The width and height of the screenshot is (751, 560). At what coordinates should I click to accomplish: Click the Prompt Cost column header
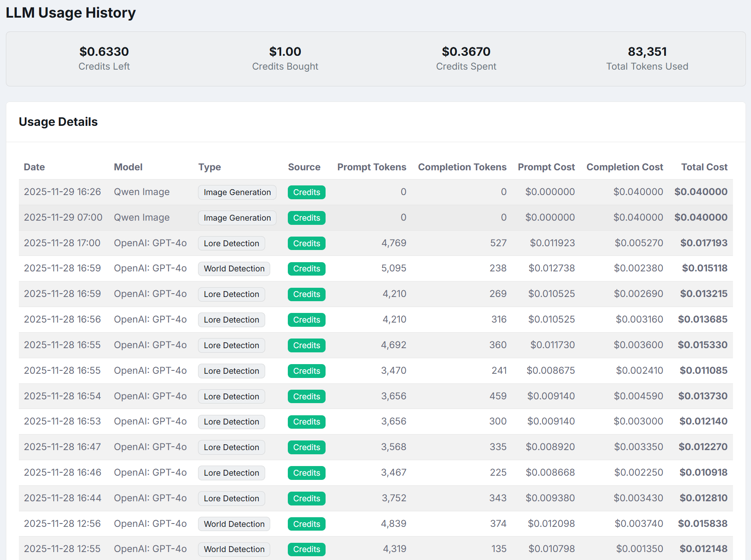(546, 167)
